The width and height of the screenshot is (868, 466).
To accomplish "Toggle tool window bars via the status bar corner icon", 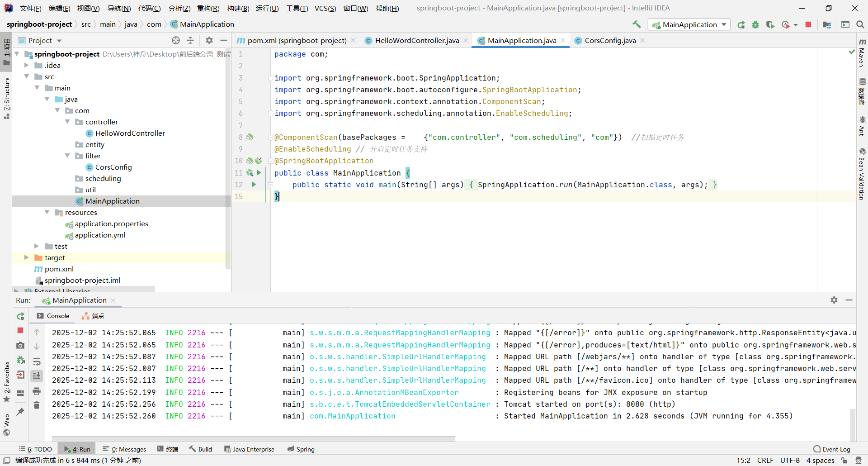I will tap(7, 461).
